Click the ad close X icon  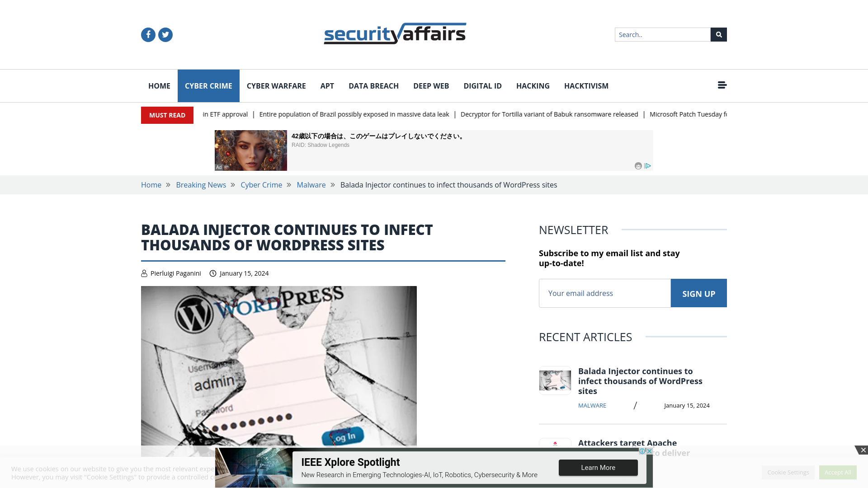point(864,450)
